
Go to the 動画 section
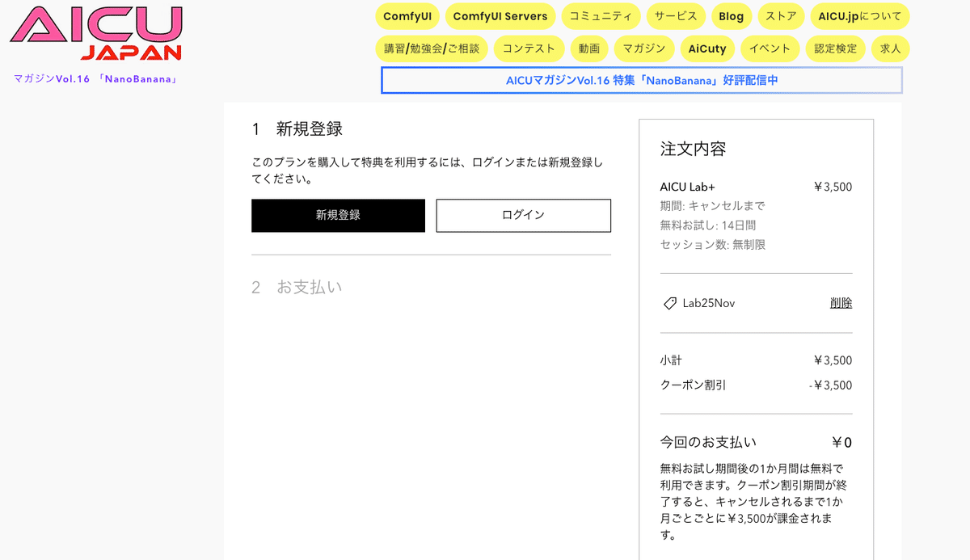click(x=589, y=48)
